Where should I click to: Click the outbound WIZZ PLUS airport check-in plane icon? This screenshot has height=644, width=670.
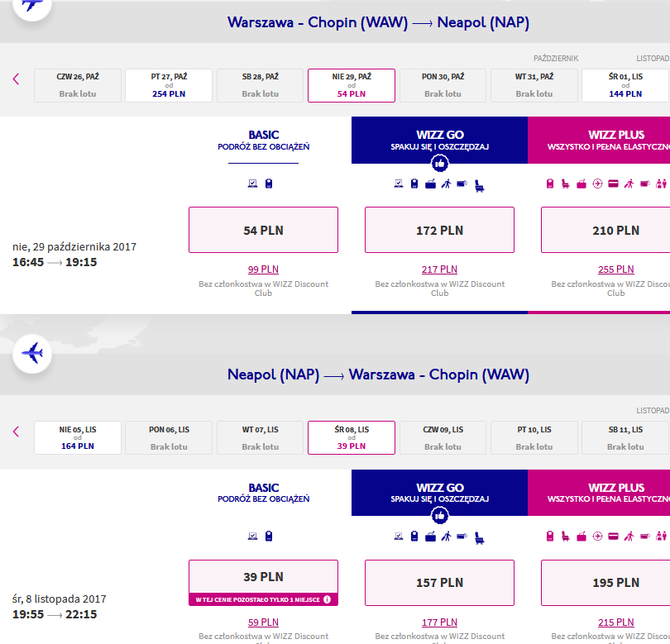click(597, 184)
